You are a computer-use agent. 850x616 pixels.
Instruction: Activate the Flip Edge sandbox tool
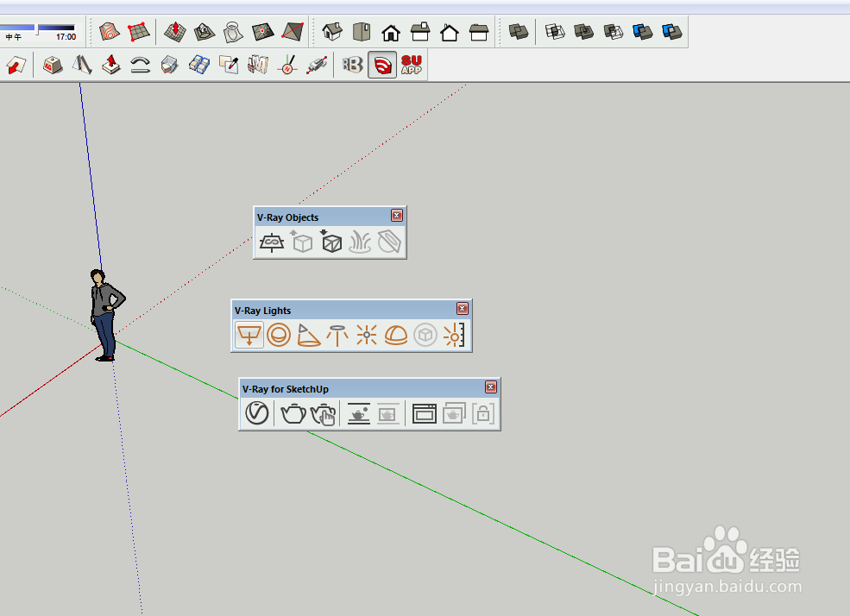(x=293, y=32)
